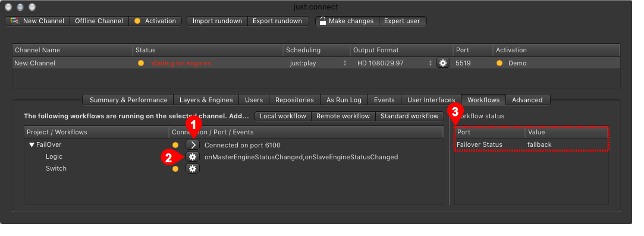This screenshot has height=236, width=644.
Task: Select the Failover Status port cell
Action: point(479,145)
